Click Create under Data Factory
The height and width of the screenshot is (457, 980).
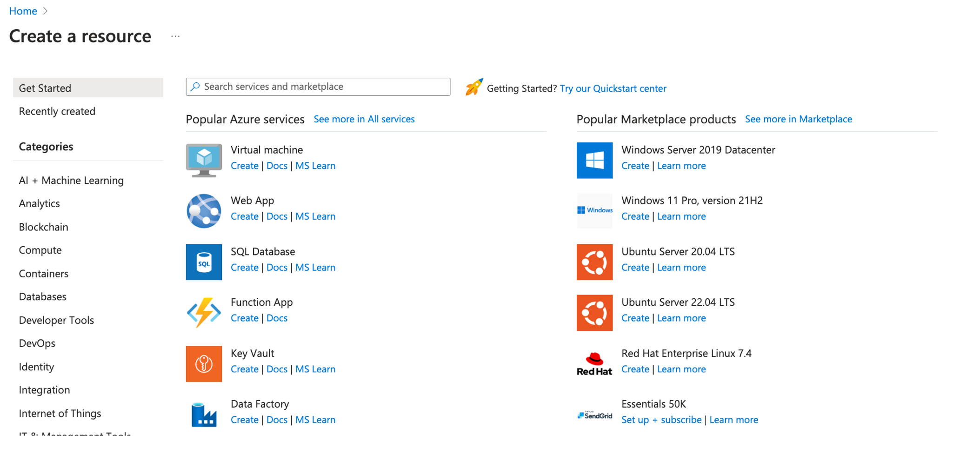(245, 420)
